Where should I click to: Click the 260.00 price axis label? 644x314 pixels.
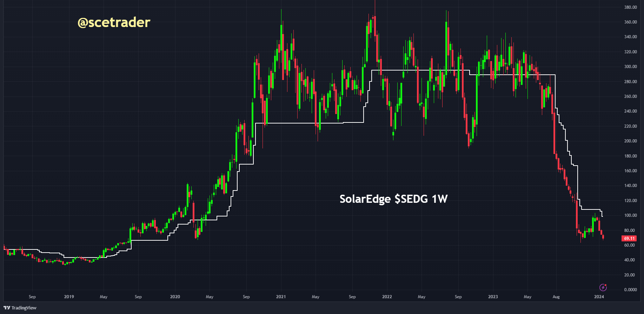point(630,96)
